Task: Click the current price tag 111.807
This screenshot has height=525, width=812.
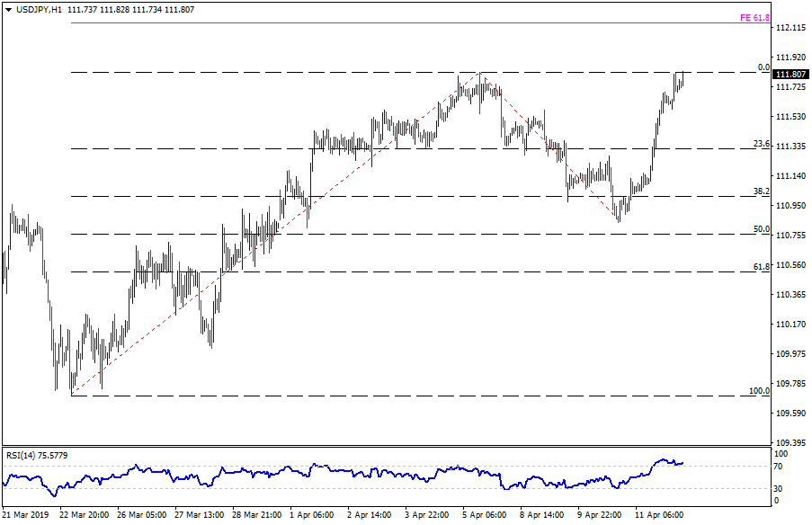Action: coord(789,75)
